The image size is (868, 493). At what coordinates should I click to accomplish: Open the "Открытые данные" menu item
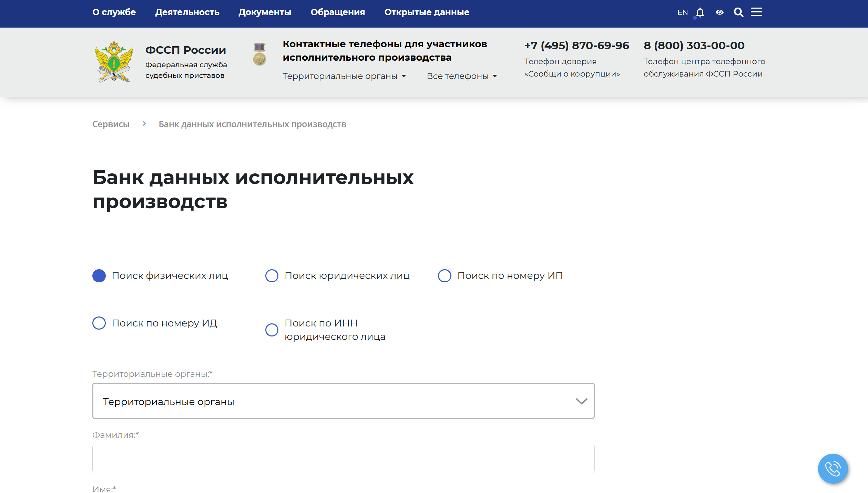(427, 12)
